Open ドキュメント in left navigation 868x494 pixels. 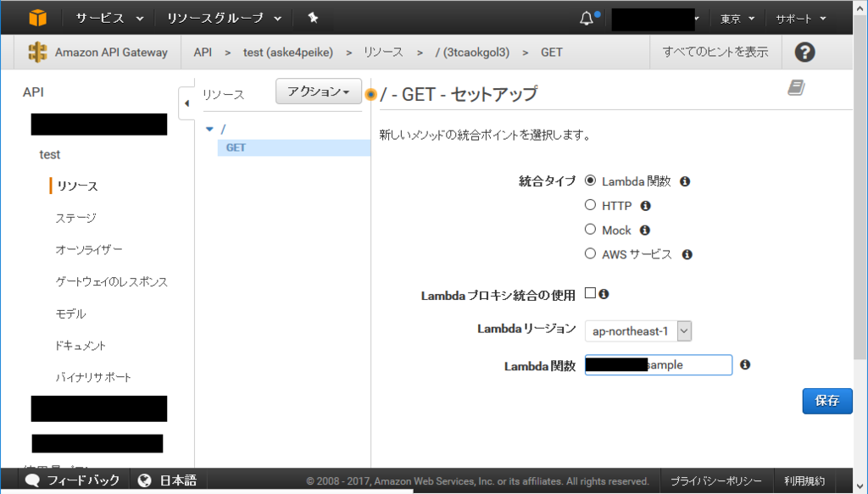pyautogui.click(x=81, y=346)
